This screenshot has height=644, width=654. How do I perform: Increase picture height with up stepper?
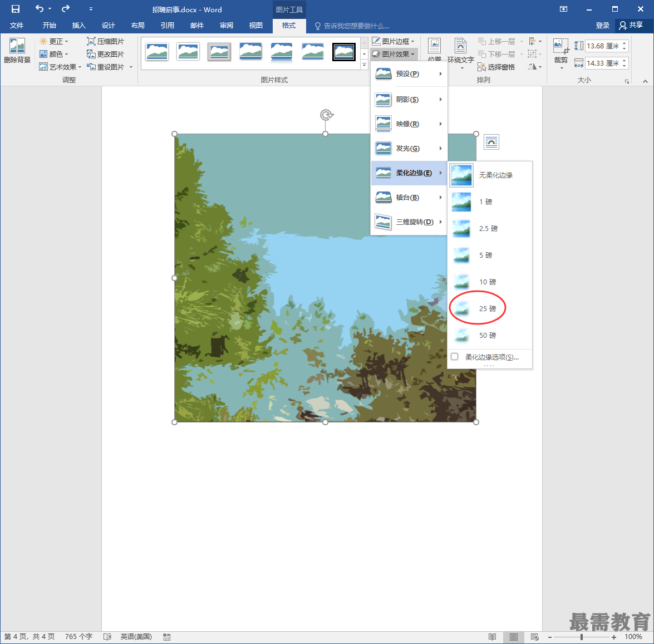[x=625, y=43]
